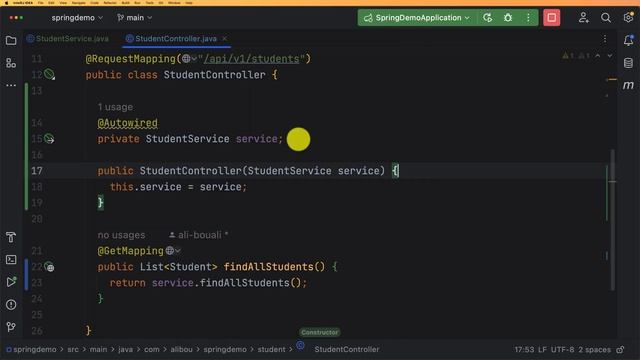Open the Terminal tool window
Viewport: 640px width, 360px height.
(11, 260)
